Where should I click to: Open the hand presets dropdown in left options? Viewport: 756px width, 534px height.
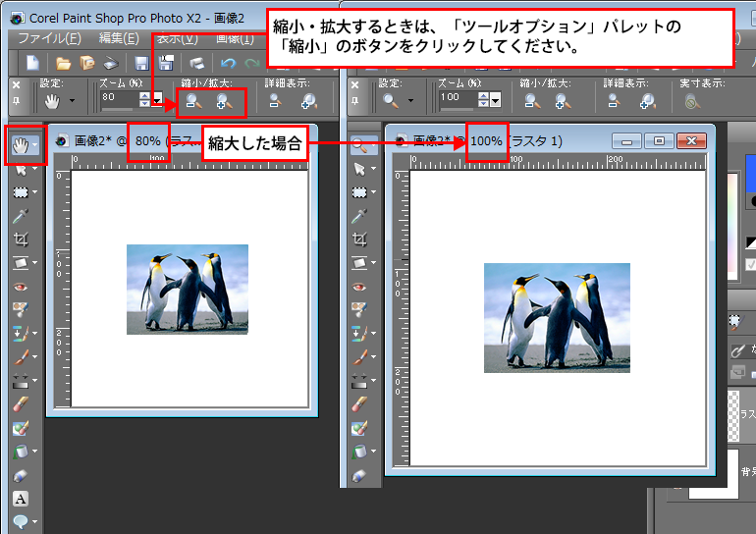[x=73, y=101]
